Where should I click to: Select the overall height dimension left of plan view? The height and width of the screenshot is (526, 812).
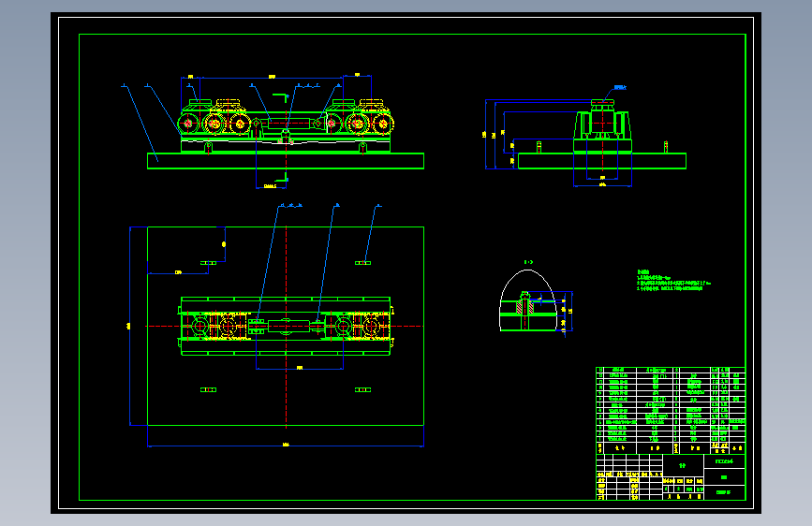tap(129, 326)
